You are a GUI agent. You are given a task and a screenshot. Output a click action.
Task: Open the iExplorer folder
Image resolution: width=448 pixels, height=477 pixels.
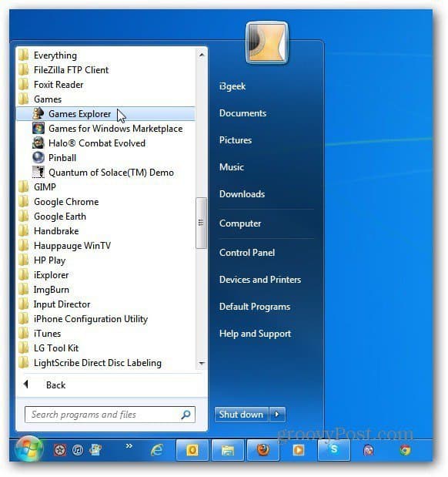(43, 274)
